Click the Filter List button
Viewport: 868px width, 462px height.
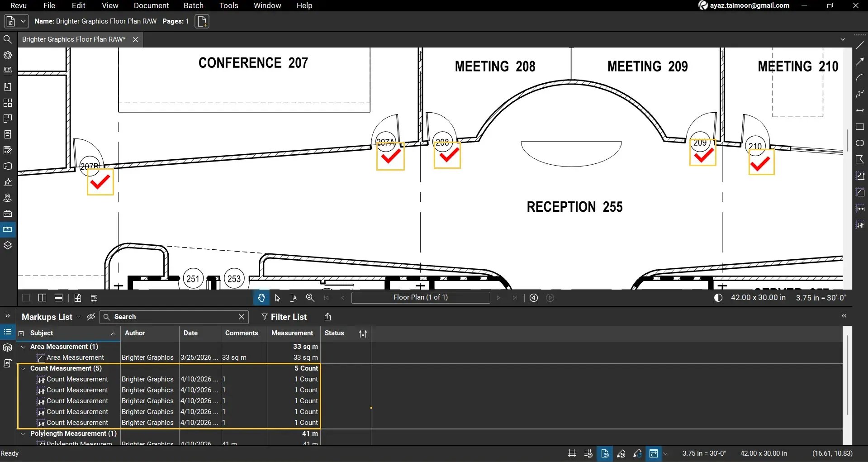pos(284,317)
